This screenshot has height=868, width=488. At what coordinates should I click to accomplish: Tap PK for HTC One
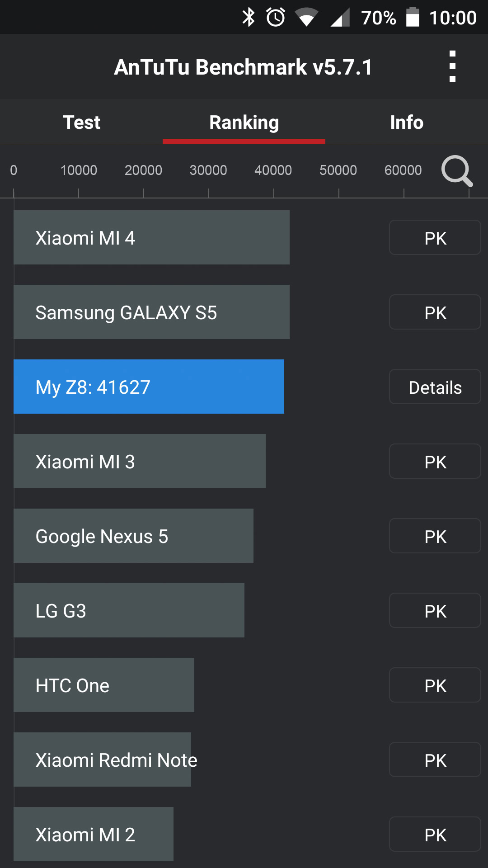point(435,685)
